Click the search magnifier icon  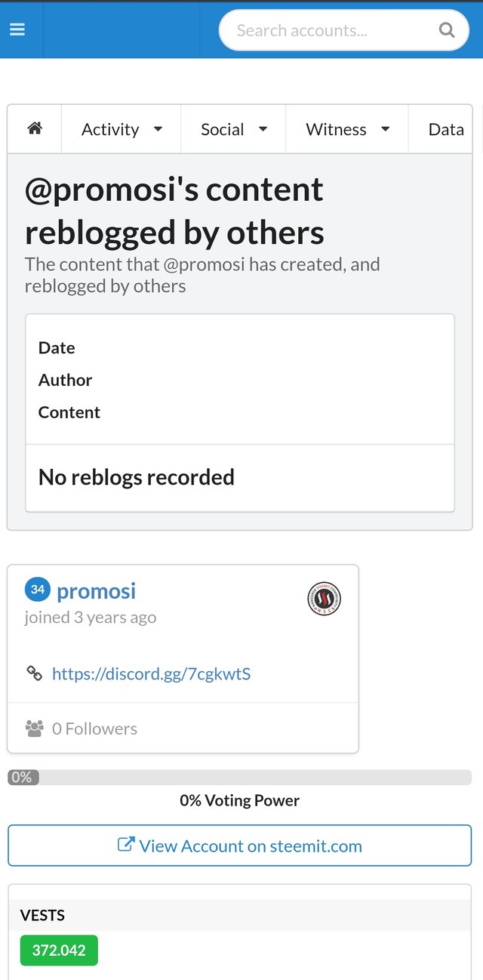[x=447, y=30]
